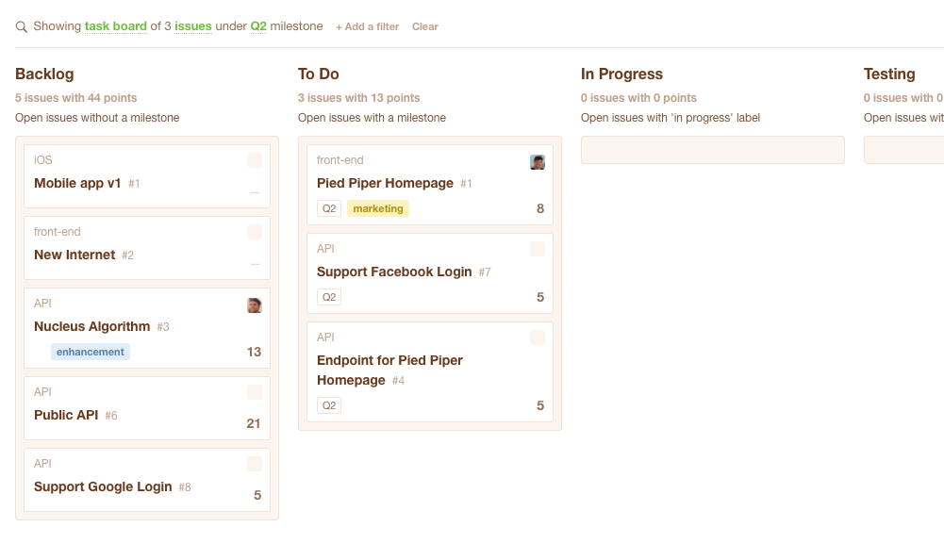Open the Public API issue
Image resolution: width=944 pixels, height=560 pixels.
[x=66, y=415]
